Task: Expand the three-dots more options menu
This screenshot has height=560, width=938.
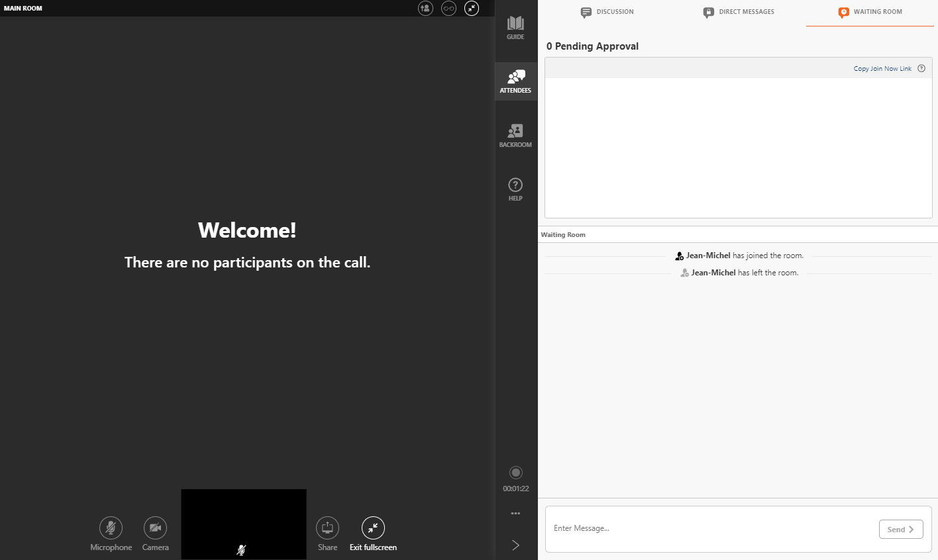Action: 515,513
